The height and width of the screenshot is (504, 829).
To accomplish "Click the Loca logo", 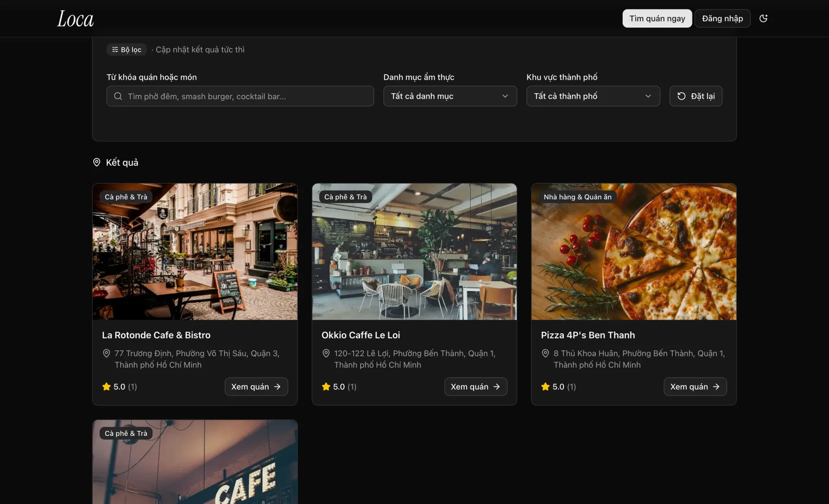I will click(76, 19).
